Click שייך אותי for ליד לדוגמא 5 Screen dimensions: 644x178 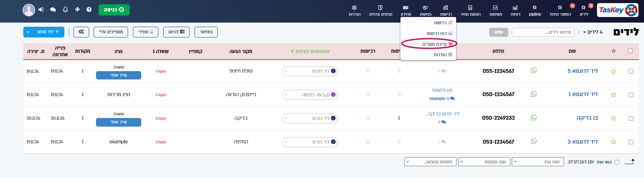click(119, 75)
